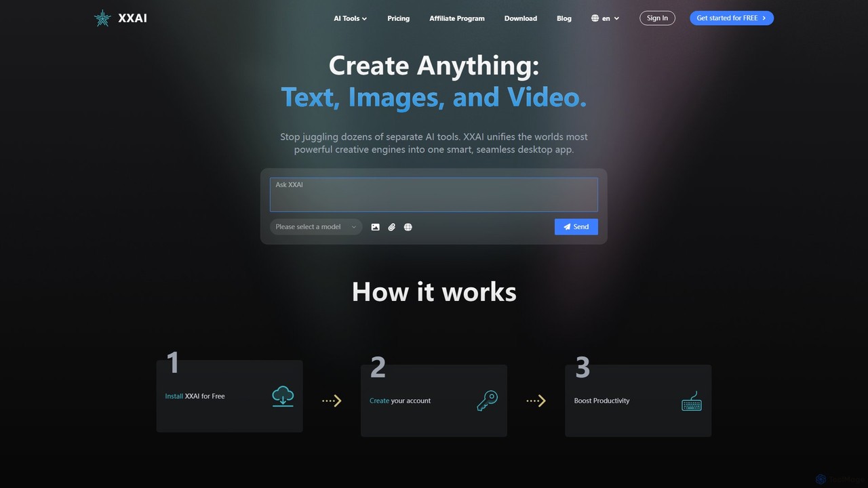
Task: Click the Create Anything: heading text
Action: pyautogui.click(x=434, y=66)
